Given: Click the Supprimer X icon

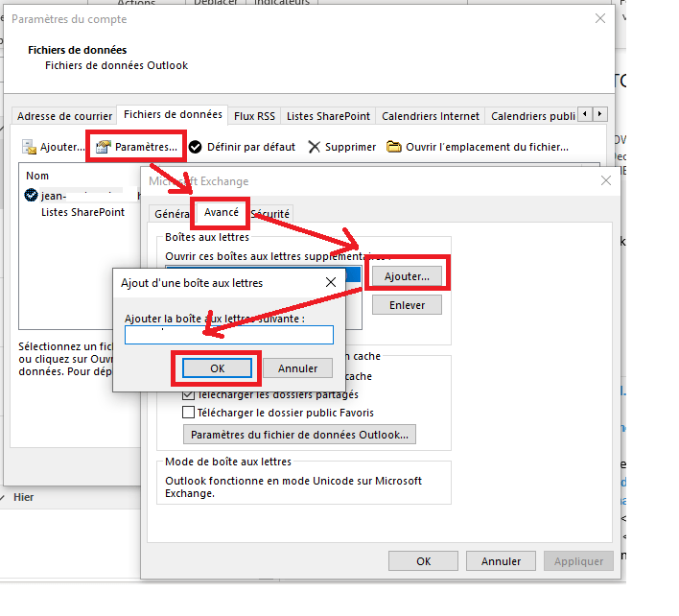Looking at the screenshot, I should [x=315, y=147].
